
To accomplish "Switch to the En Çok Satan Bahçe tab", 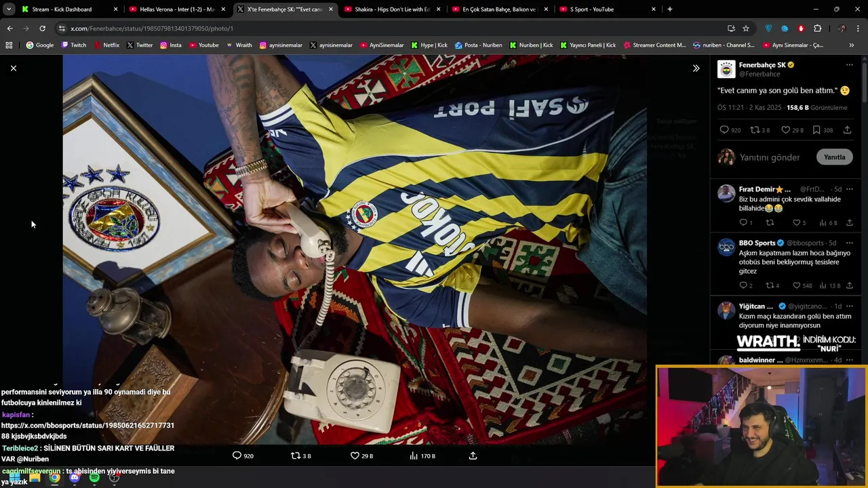I will [x=499, y=9].
